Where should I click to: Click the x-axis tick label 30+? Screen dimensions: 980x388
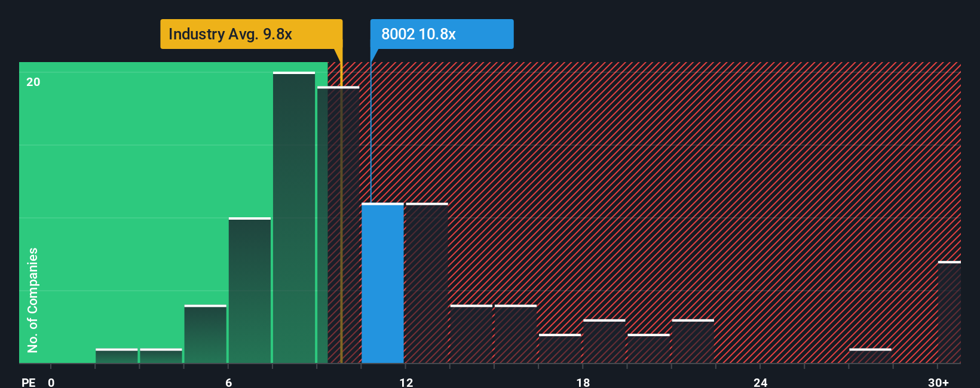938,382
